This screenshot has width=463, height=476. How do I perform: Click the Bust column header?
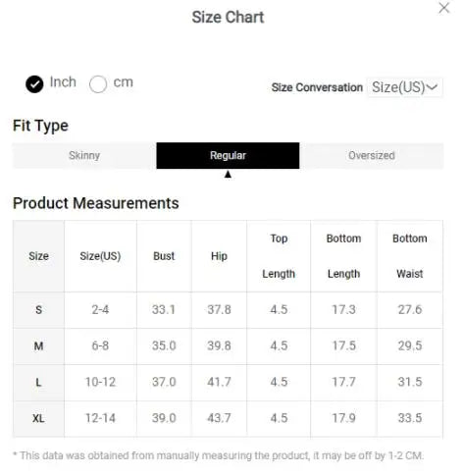coord(164,256)
